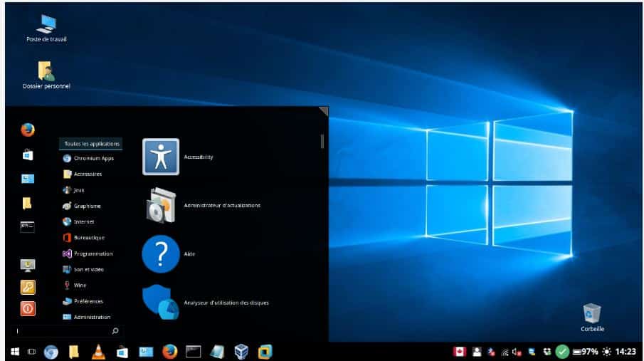Open the Corbeille recycle bin
The image size is (644, 361).
coord(592,318)
